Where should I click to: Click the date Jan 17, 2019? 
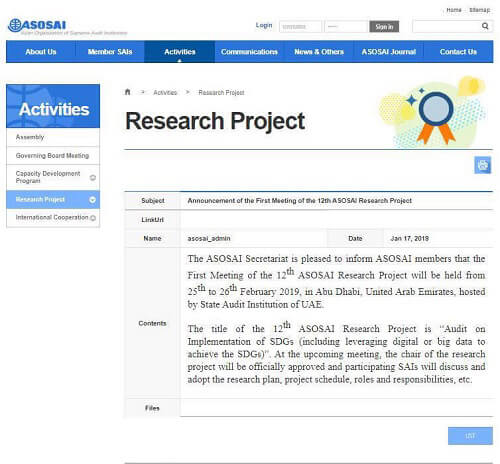point(410,239)
